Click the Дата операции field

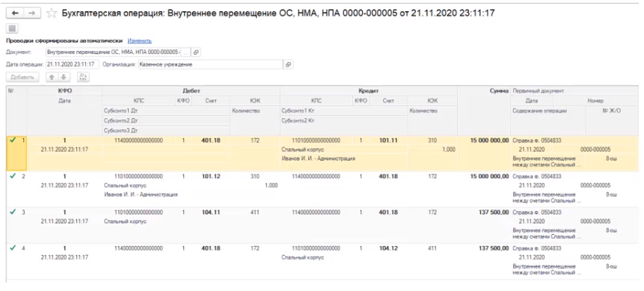[x=72, y=64]
